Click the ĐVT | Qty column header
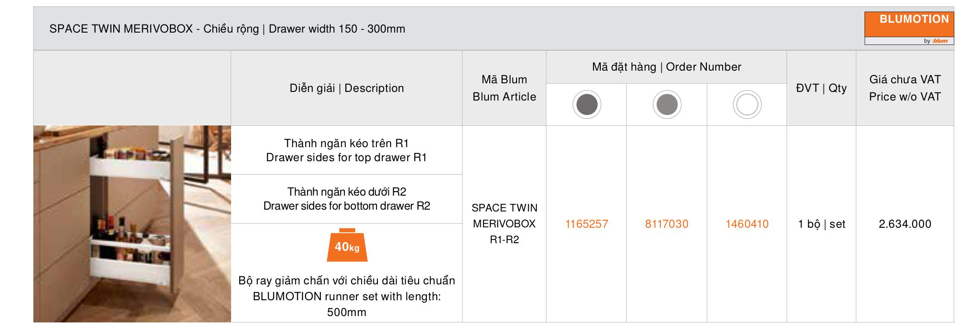Viewport: 980px width, 336px height. tap(821, 88)
